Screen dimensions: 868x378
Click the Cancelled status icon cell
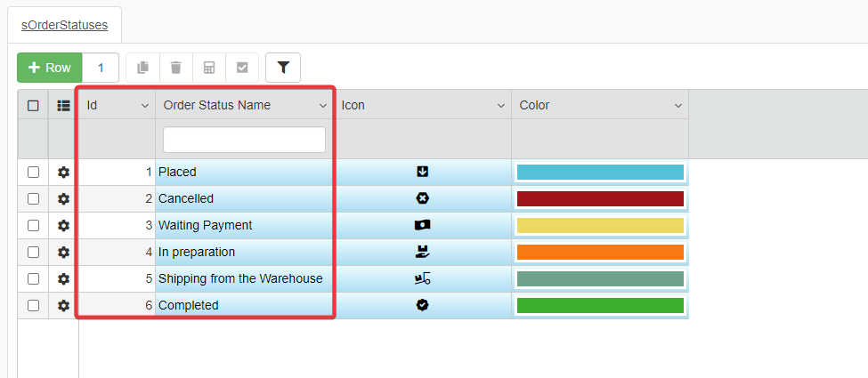tap(423, 198)
